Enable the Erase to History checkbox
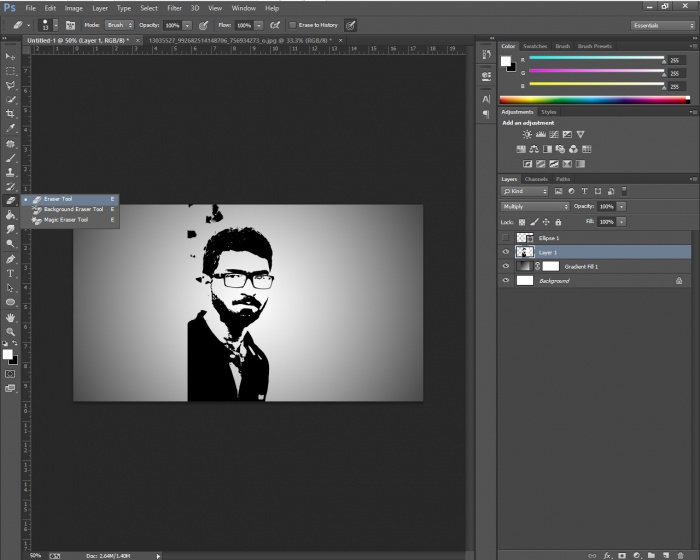This screenshot has height=560, width=700. click(291, 24)
